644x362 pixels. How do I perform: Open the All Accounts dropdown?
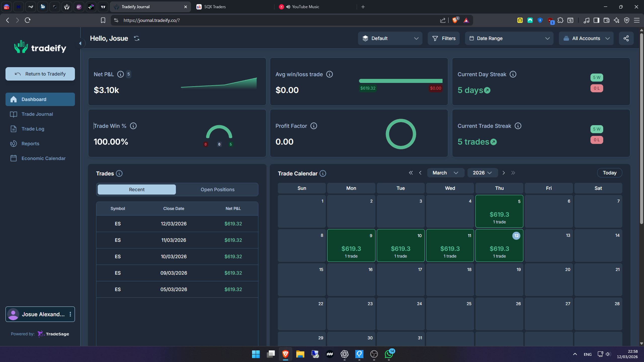586,38
